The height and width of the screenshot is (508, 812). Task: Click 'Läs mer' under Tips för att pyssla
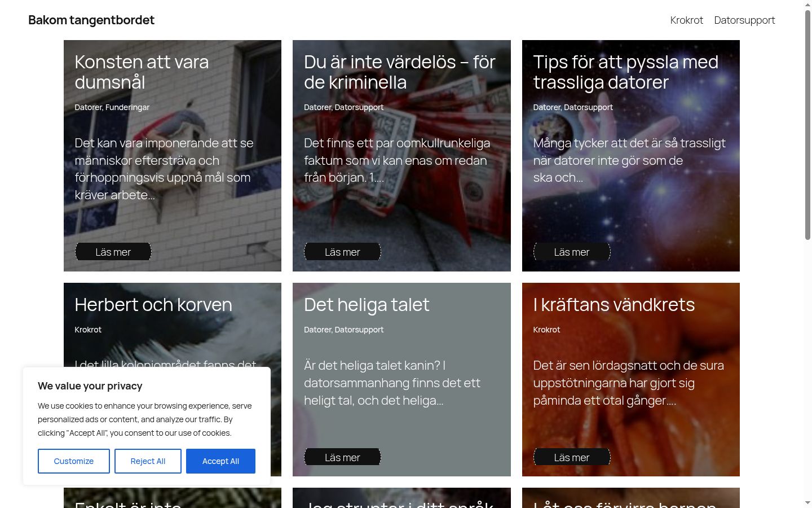tap(572, 252)
